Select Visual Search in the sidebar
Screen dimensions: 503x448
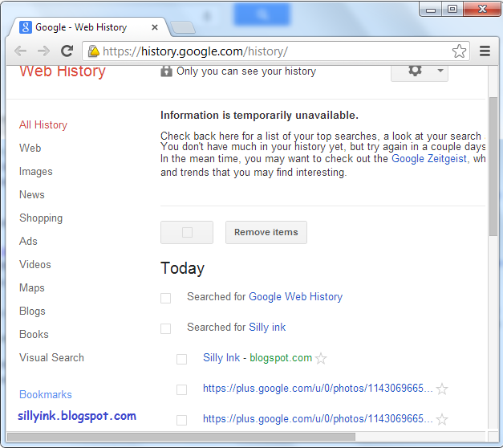[51, 358]
